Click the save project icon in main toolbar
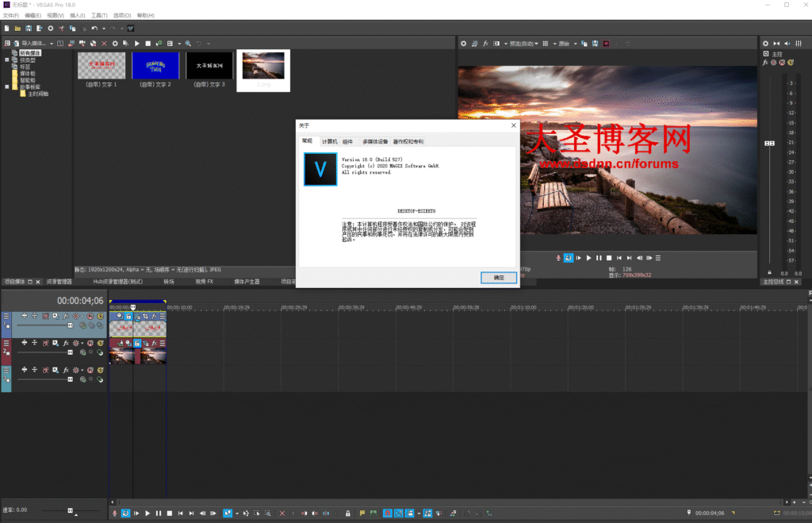Screen dimensions: 812x523 click(28, 29)
